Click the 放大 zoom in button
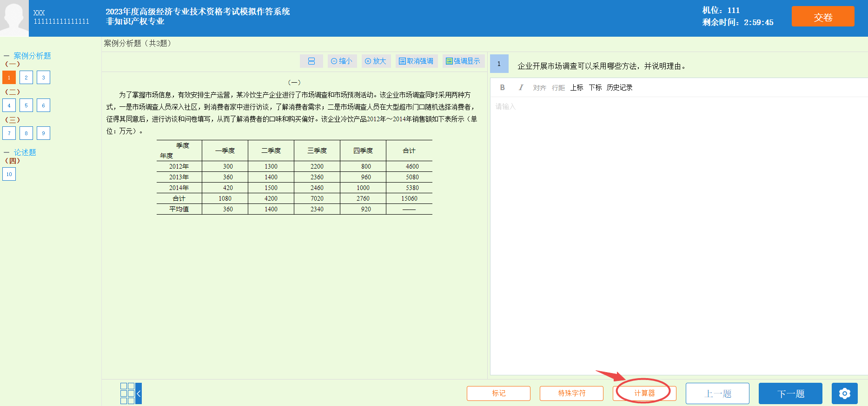Screen dimensions: 868x406 [x=376, y=61]
